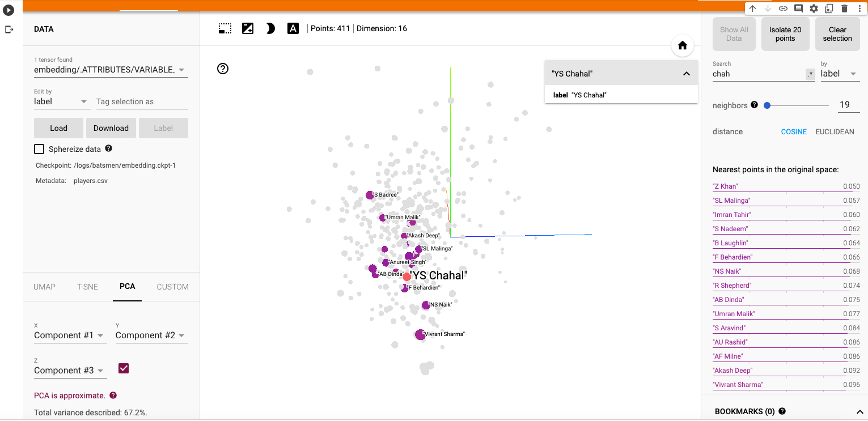Click the Clear selection button
The image size is (868, 421).
tap(837, 34)
